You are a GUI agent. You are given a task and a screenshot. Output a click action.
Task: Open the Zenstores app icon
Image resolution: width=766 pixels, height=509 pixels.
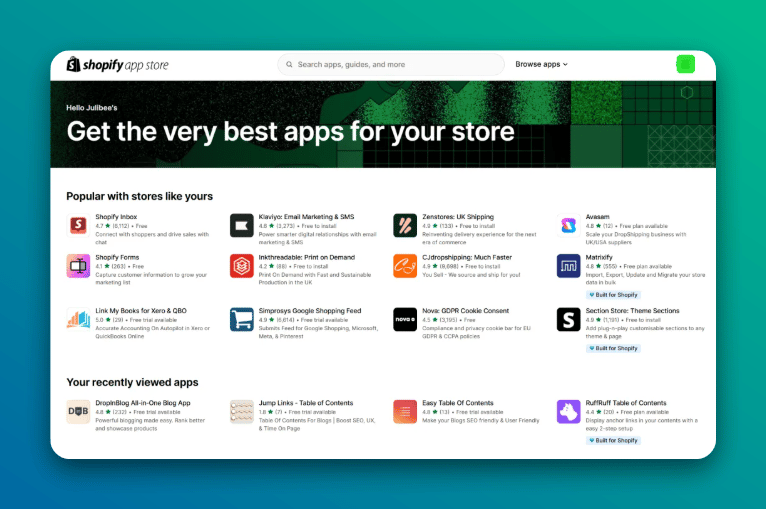(405, 225)
